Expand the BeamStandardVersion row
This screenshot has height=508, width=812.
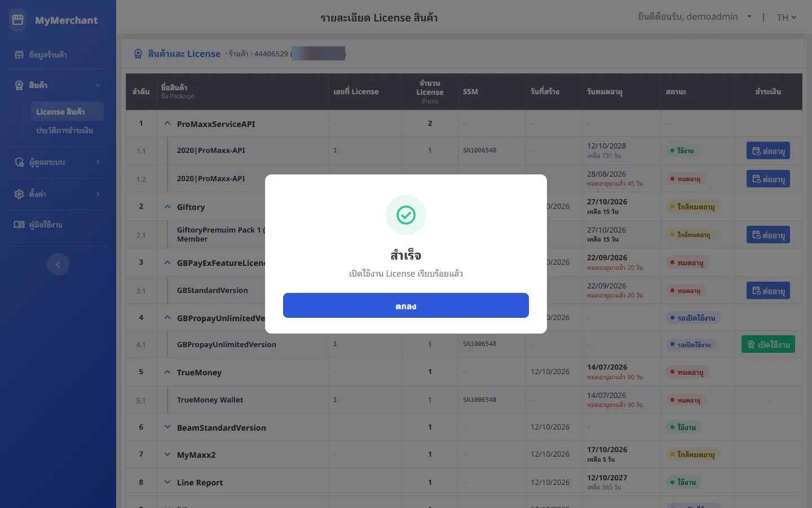coord(167,427)
